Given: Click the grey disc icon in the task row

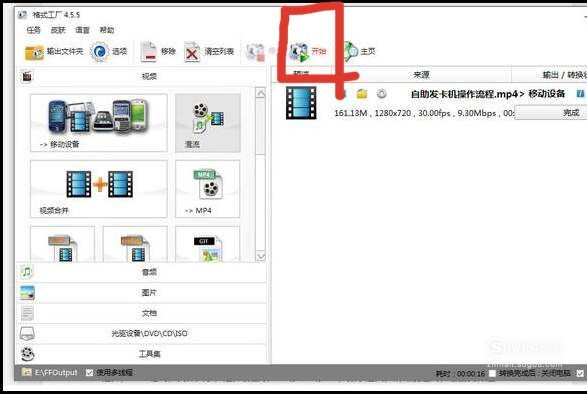Looking at the screenshot, I should pos(381,93).
